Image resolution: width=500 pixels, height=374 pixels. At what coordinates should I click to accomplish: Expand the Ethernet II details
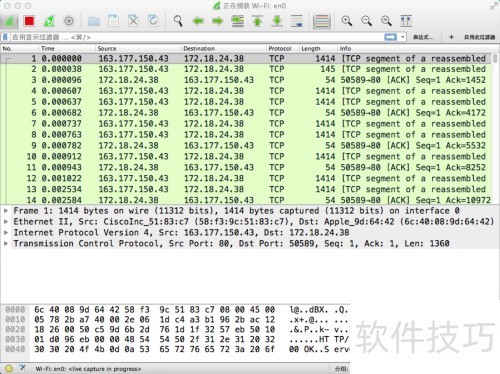click(x=6, y=222)
